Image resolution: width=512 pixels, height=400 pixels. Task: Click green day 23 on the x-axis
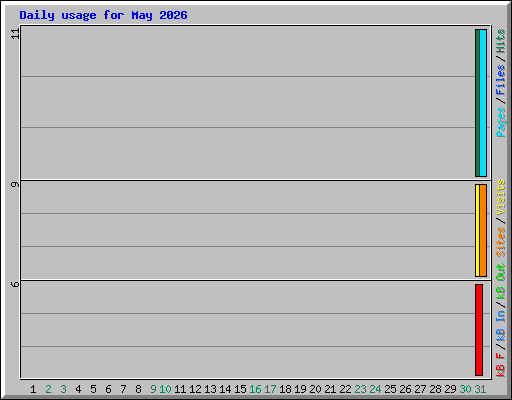(x=360, y=389)
